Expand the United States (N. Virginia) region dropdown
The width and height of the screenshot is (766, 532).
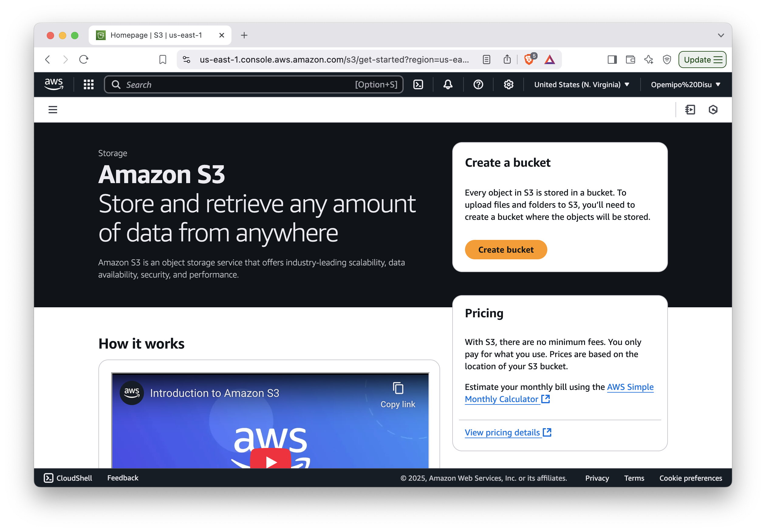pyautogui.click(x=582, y=85)
